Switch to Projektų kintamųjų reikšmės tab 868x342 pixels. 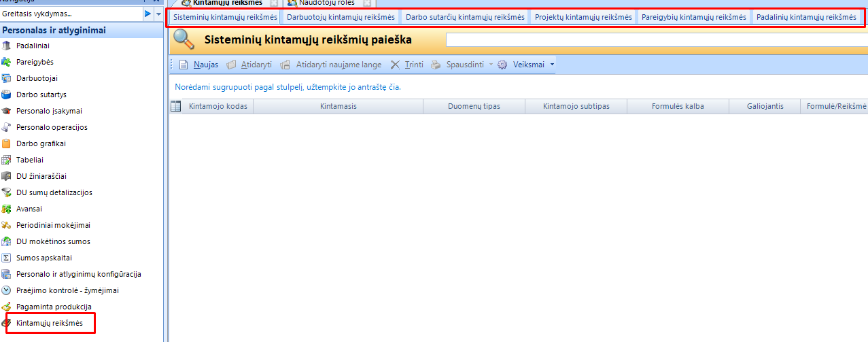(x=583, y=17)
